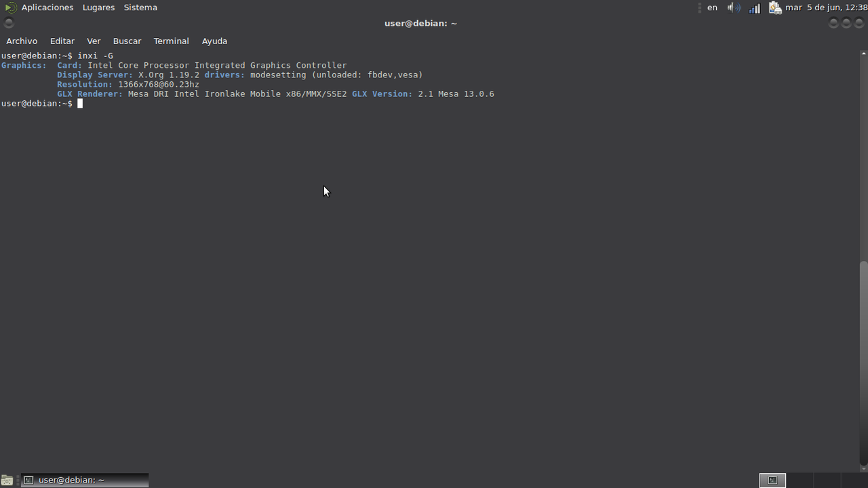The height and width of the screenshot is (488, 868).
Task: Open the Terminal menu in the menubar
Action: pyautogui.click(x=171, y=41)
